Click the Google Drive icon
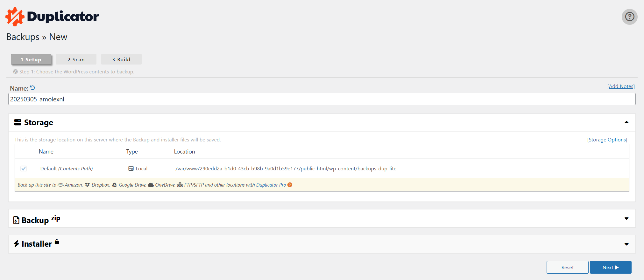This screenshot has width=644, height=280. click(115, 185)
